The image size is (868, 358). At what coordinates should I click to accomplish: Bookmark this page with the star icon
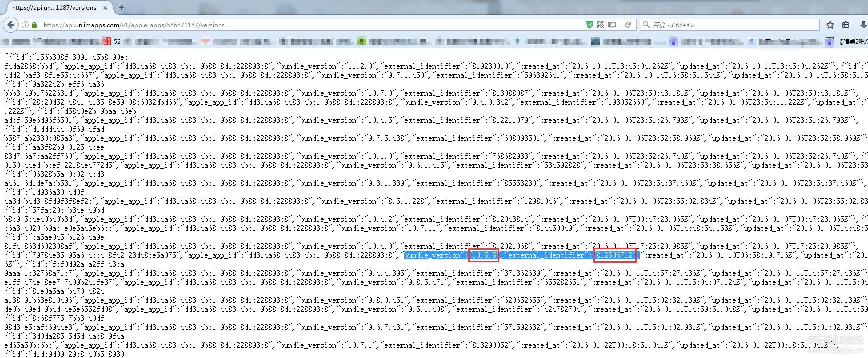[830, 25]
